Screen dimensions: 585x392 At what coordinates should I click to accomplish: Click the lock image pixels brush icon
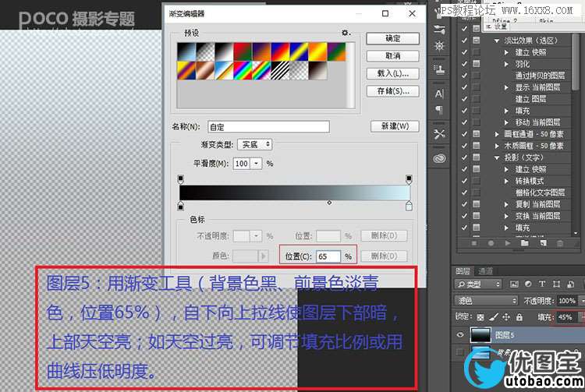tap(493, 317)
